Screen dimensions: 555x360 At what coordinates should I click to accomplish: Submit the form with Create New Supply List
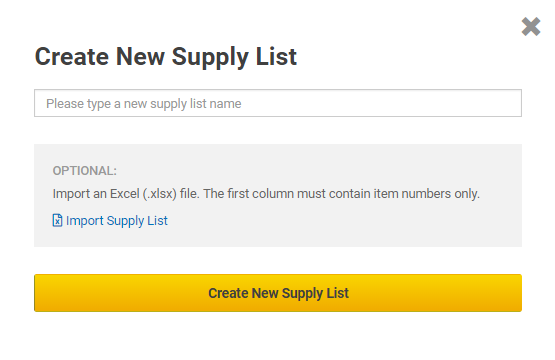point(278,293)
